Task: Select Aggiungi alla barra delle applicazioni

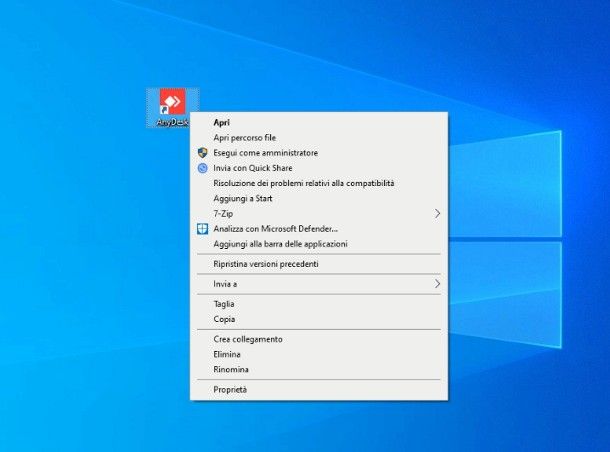Action: (x=319, y=244)
